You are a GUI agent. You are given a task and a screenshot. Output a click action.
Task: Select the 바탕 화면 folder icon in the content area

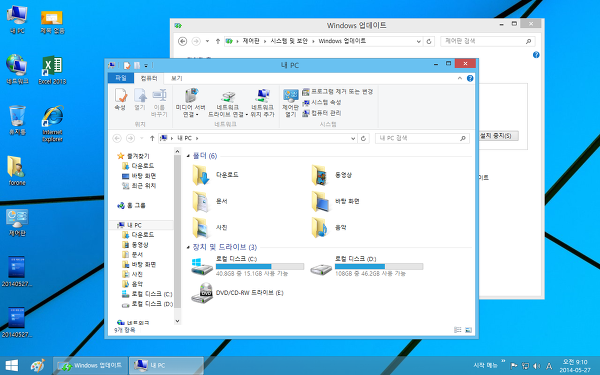tap(320, 202)
